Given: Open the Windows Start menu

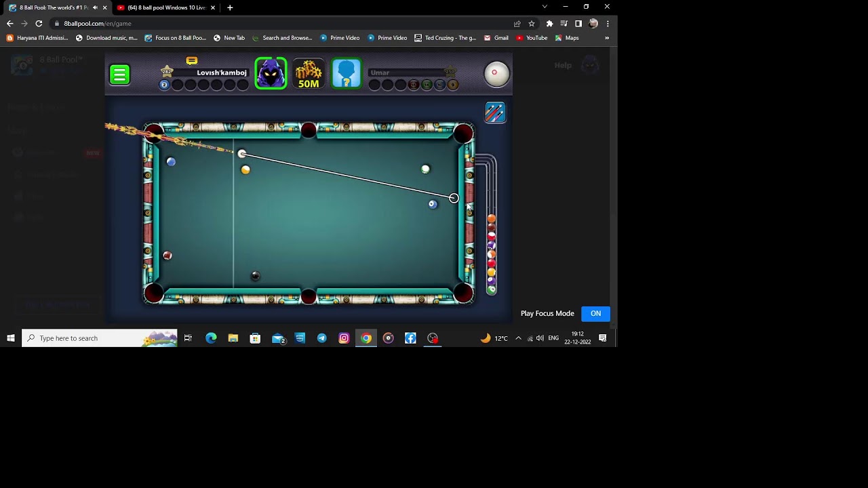Looking at the screenshot, I should (x=10, y=338).
